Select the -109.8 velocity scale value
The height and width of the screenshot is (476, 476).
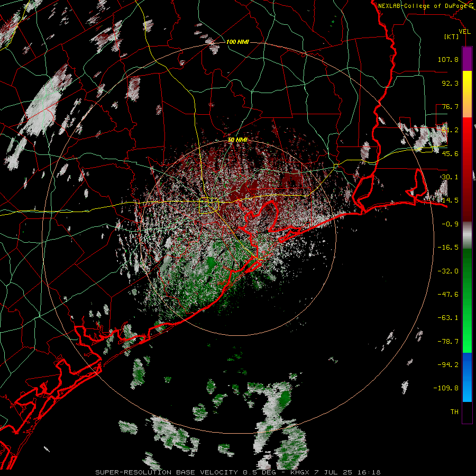446,388
